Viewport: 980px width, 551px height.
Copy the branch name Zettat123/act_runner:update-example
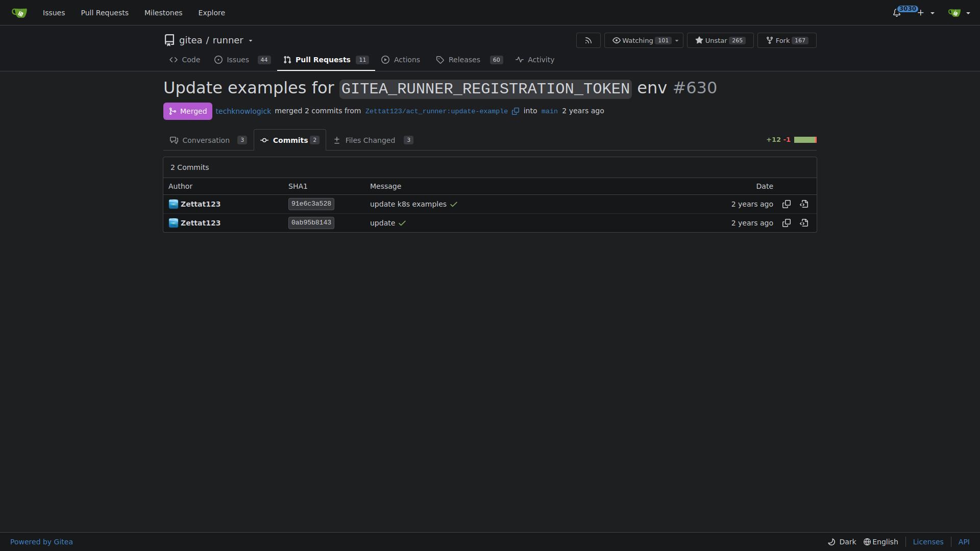516,111
